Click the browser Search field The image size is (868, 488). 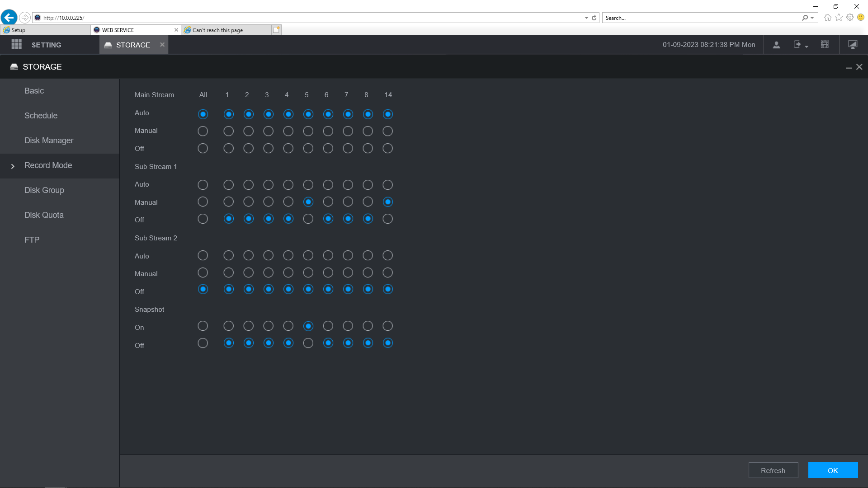point(702,18)
